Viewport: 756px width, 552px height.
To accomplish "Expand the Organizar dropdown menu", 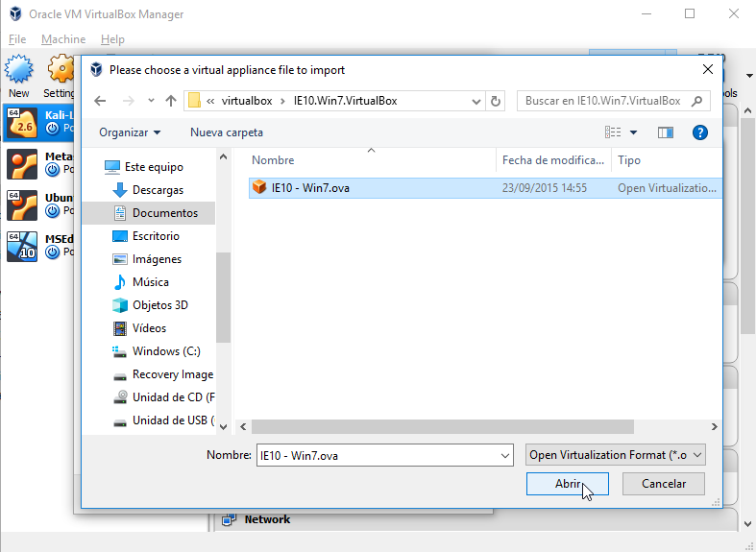I will (x=130, y=132).
